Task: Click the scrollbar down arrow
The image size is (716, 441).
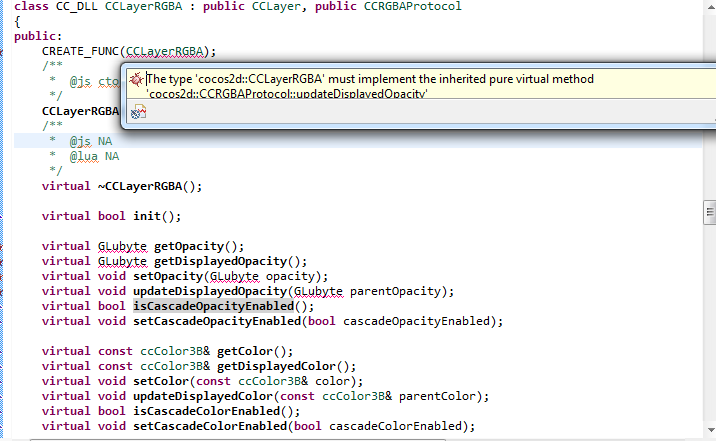Action: point(711,430)
